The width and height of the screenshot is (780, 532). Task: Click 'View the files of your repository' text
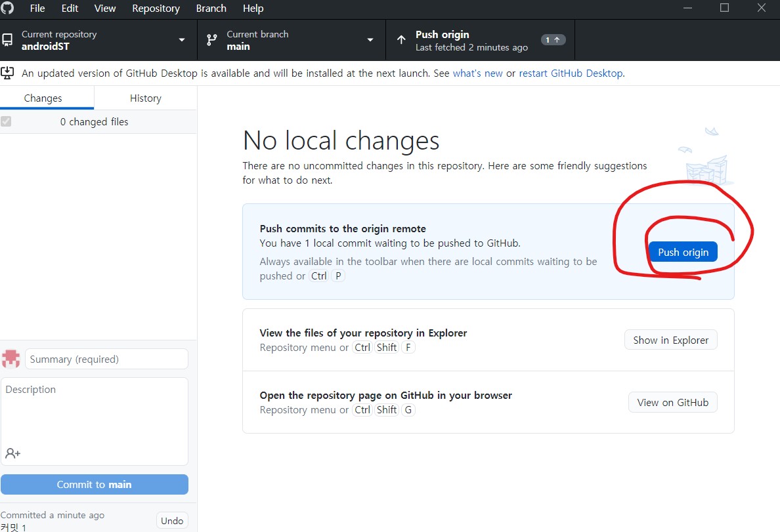tap(363, 333)
